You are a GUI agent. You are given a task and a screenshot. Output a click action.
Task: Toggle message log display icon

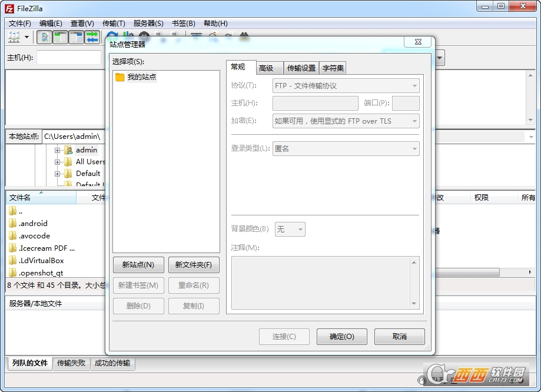(44, 37)
